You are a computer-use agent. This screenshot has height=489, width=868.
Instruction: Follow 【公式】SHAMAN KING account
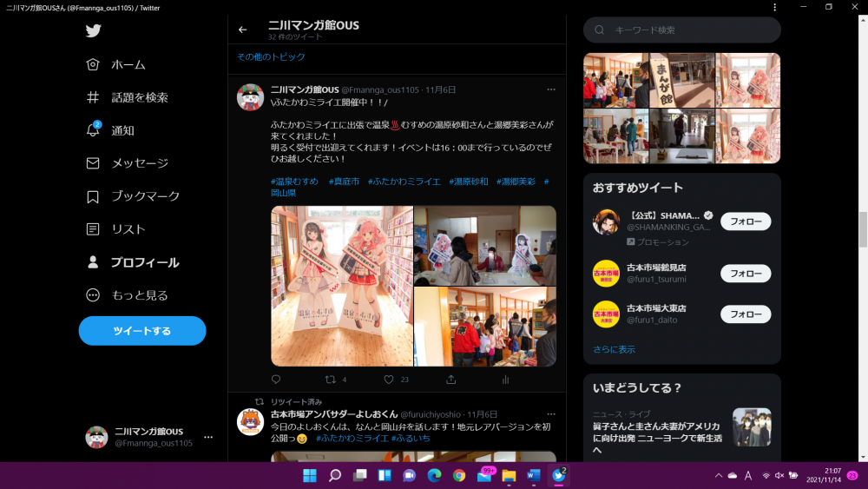[x=746, y=221]
